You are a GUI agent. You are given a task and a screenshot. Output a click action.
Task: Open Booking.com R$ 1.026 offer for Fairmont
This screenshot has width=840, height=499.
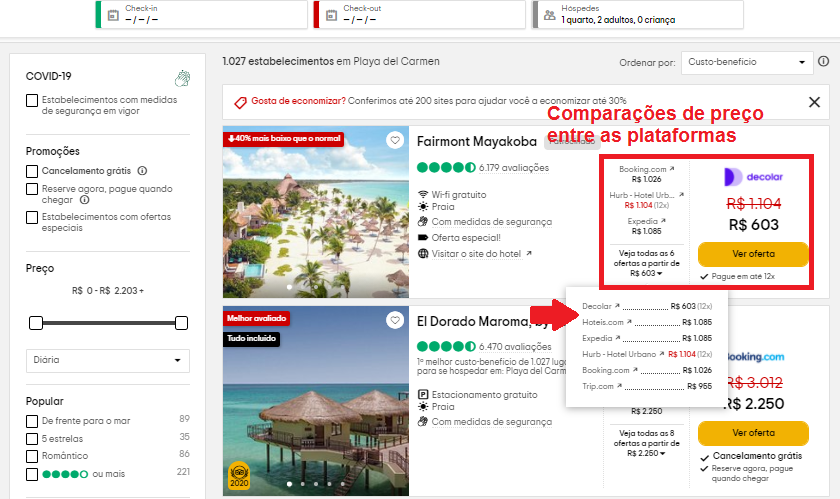coord(646,174)
